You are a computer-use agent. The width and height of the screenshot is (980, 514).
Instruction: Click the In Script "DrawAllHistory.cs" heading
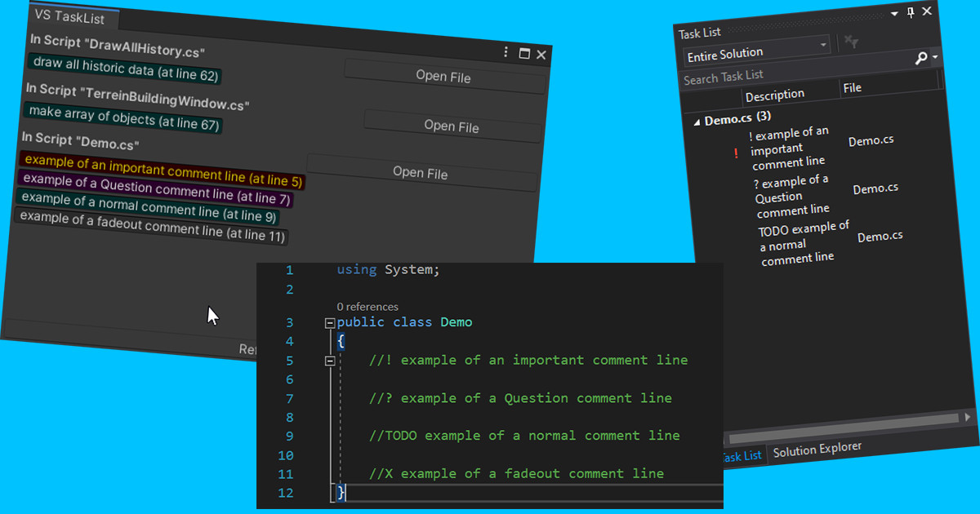[x=117, y=45]
